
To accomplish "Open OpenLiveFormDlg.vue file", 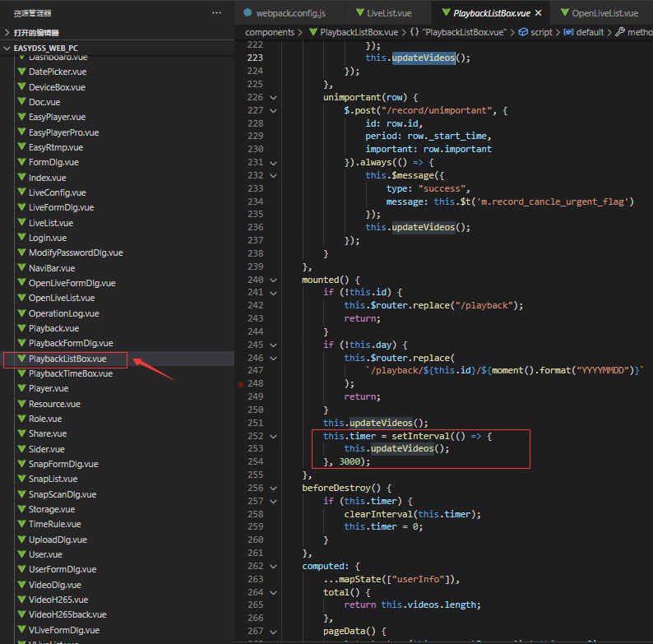I will coord(72,283).
